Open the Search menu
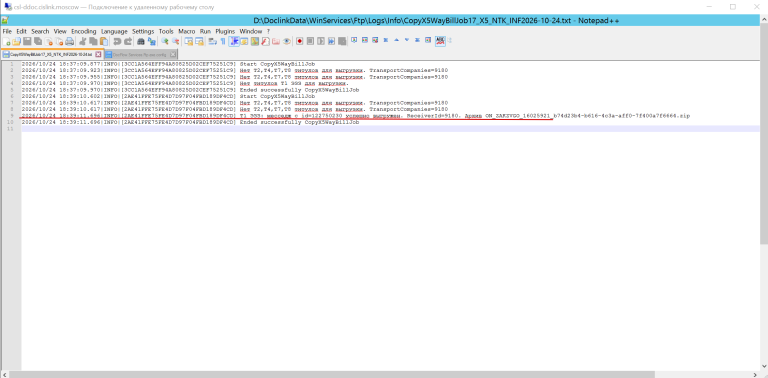The image size is (768, 378). point(40,31)
